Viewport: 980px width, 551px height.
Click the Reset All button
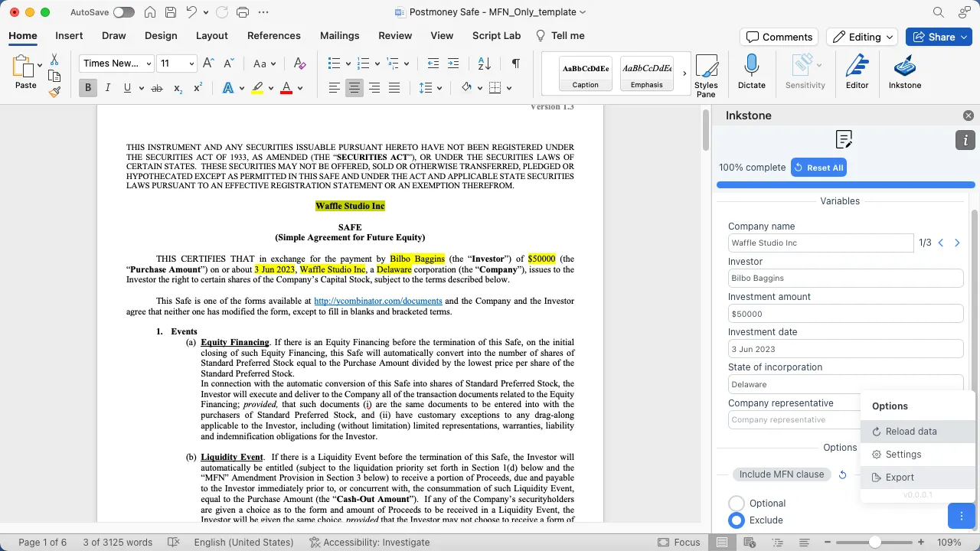(818, 168)
